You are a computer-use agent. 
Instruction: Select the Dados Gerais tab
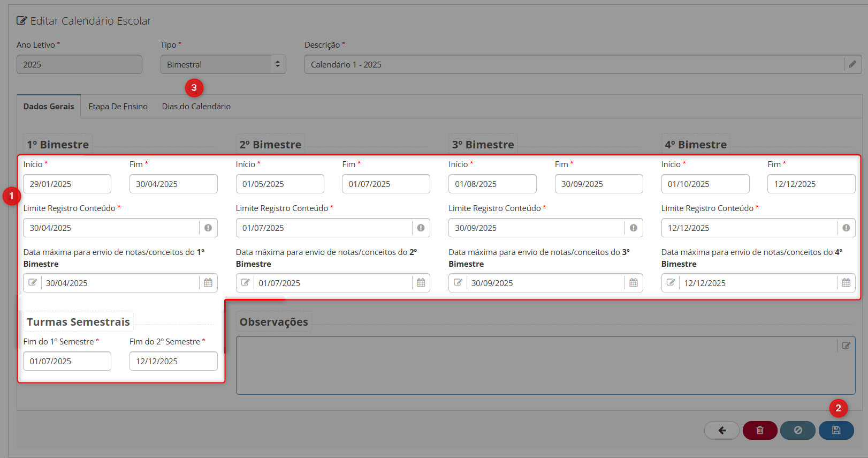[x=49, y=107]
